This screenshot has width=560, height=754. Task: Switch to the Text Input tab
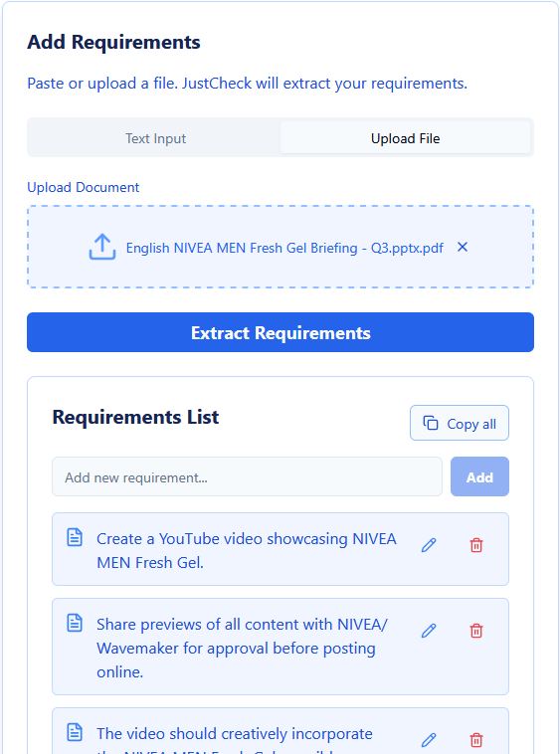click(x=155, y=138)
